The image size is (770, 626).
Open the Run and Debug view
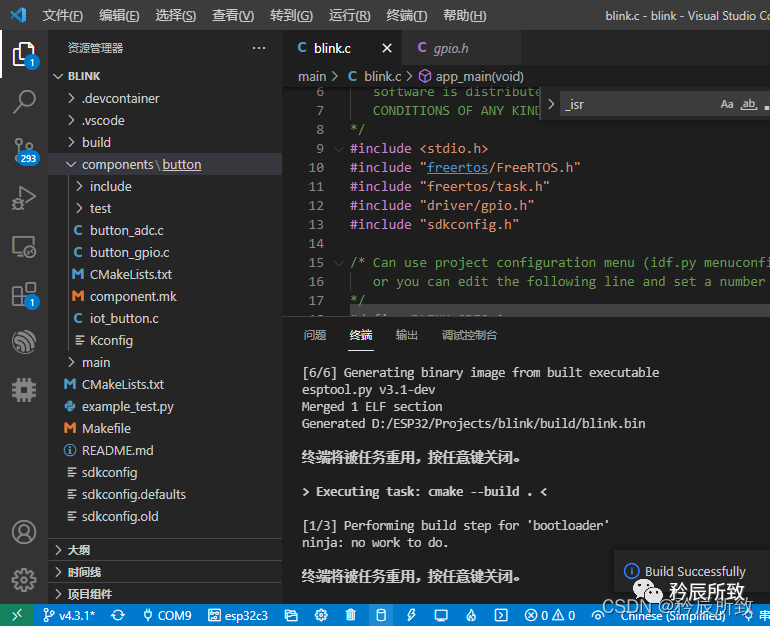pos(24,198)
